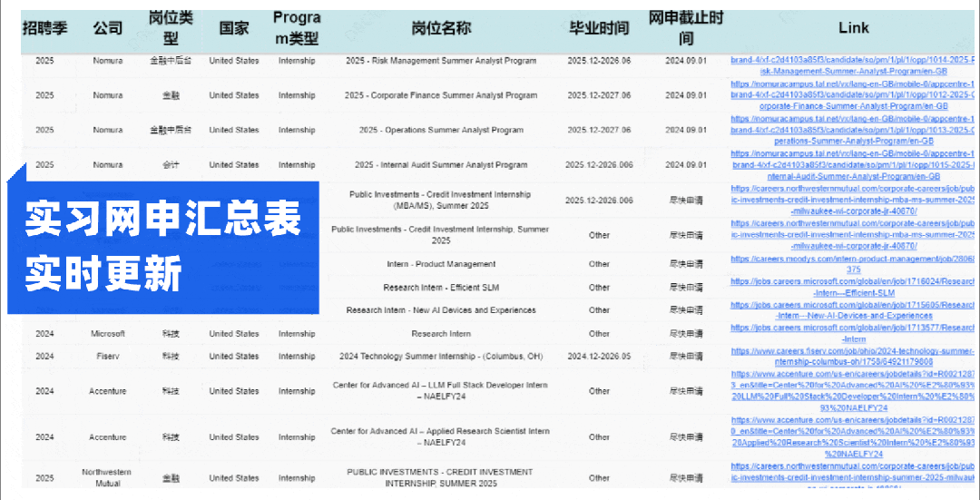Open the Risk Management Summer Analyst link

(x=853, y=66)
